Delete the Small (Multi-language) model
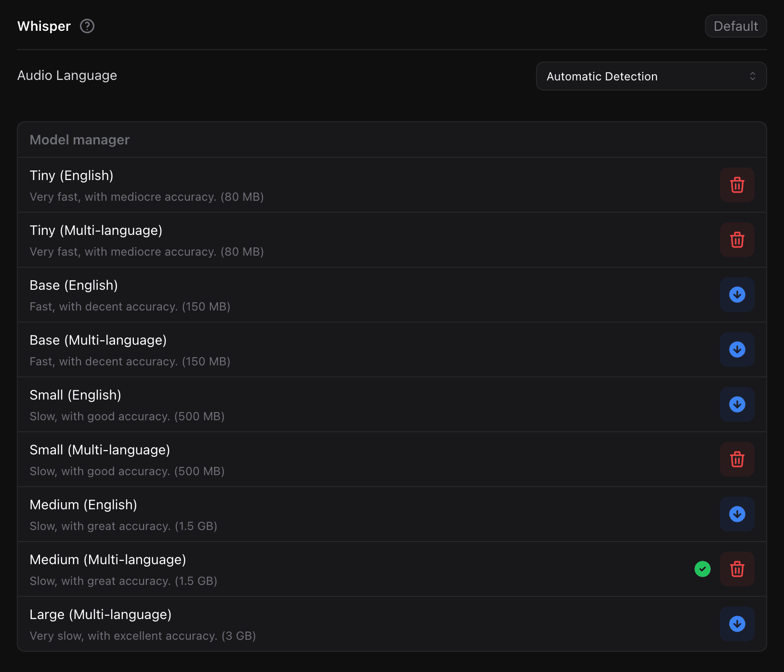The height and width of the screenshot is (672, 784). 737,459
